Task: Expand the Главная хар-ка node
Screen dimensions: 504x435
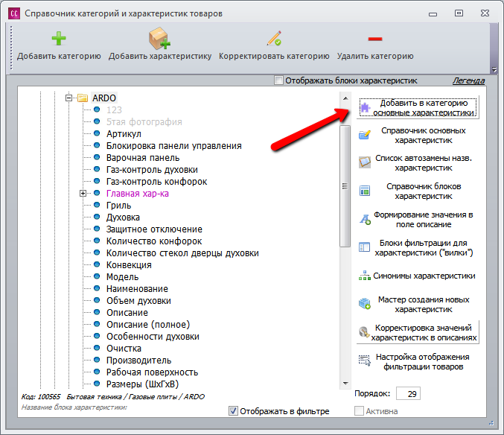Action: tap(83, 193)
